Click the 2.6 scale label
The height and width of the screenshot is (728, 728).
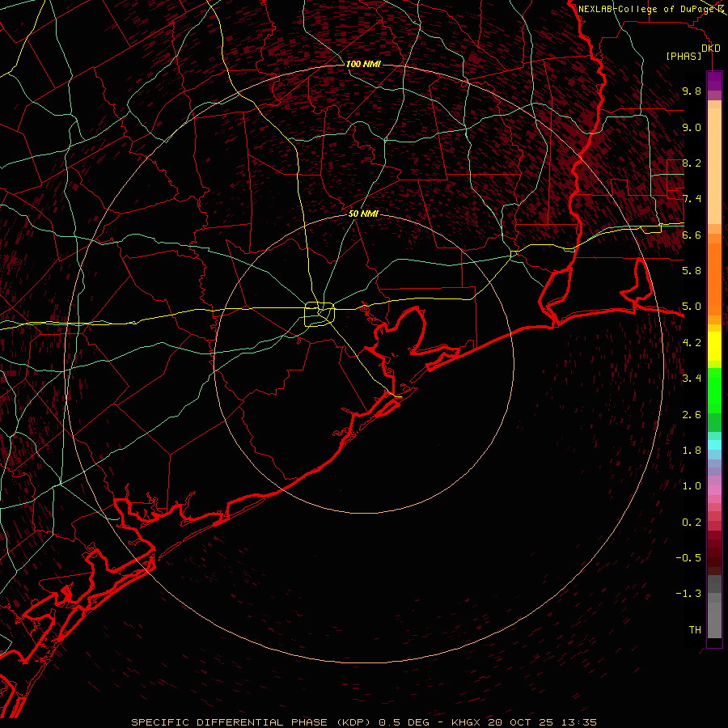pyautogui.click(x=692, y=414)
